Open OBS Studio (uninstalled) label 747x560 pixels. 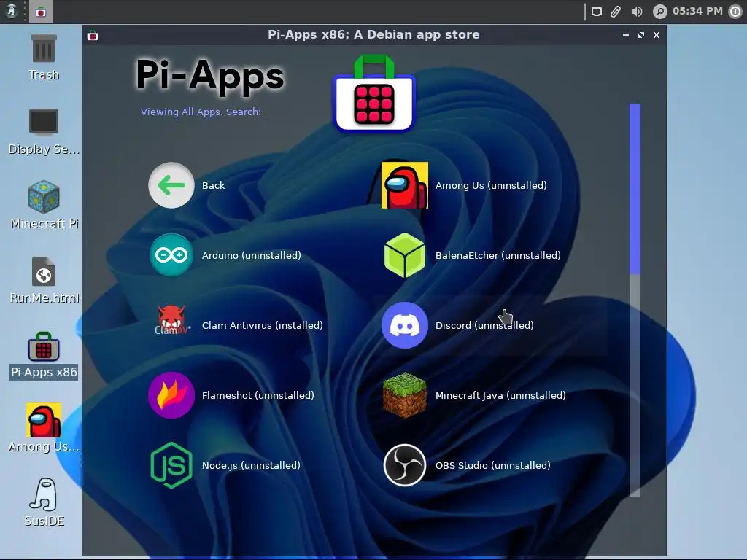pyautogui.click(x=493, y=465)
